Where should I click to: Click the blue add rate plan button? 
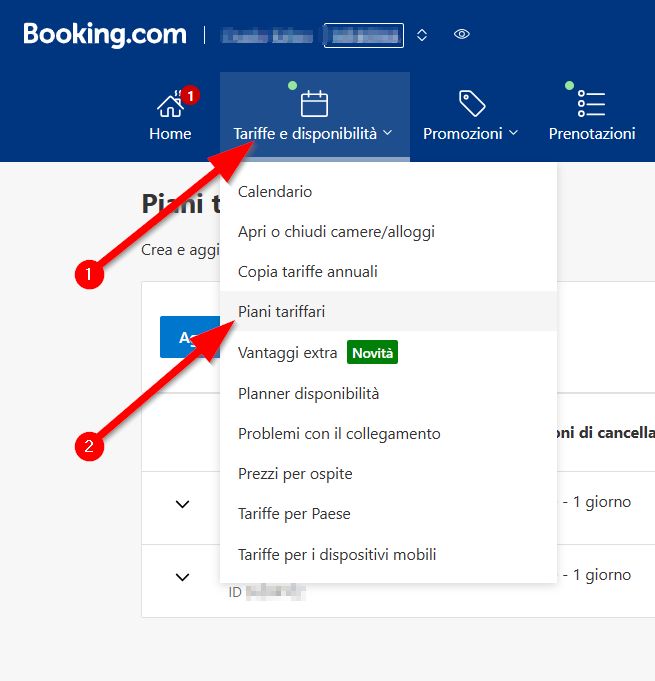point(190,337)
